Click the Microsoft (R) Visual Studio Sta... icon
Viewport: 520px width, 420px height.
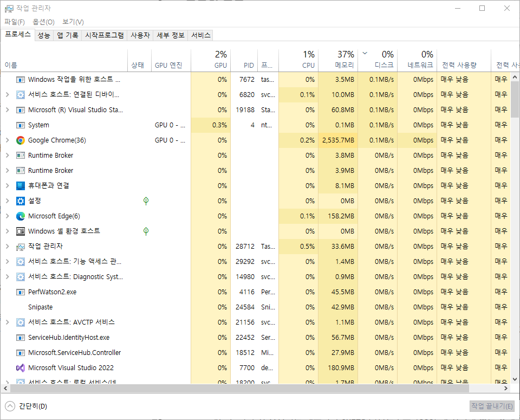tap(21, 110)
